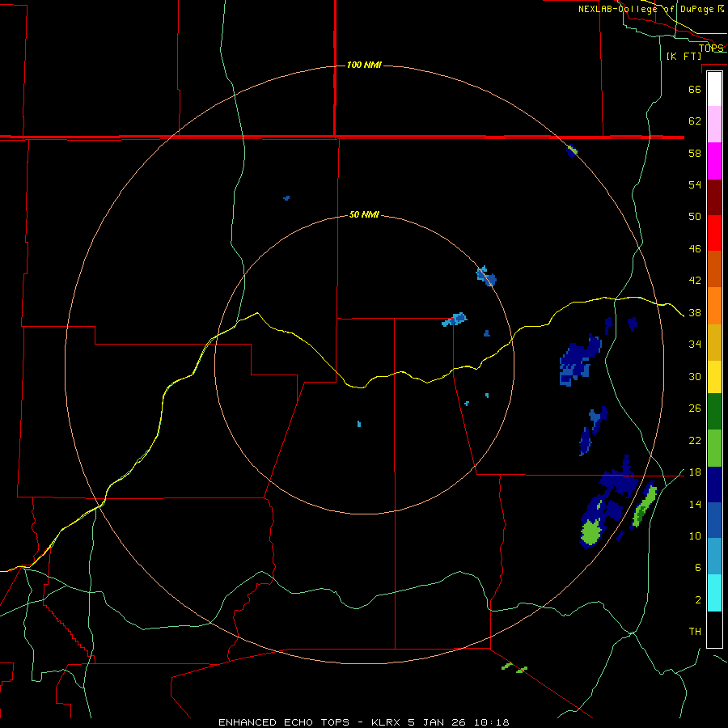Viewport: 728px width, 728px height.
Task: Click the 'NEXLAB-College of DuPage' credit text
Action: pyautogui.click(x=646, y=9)
